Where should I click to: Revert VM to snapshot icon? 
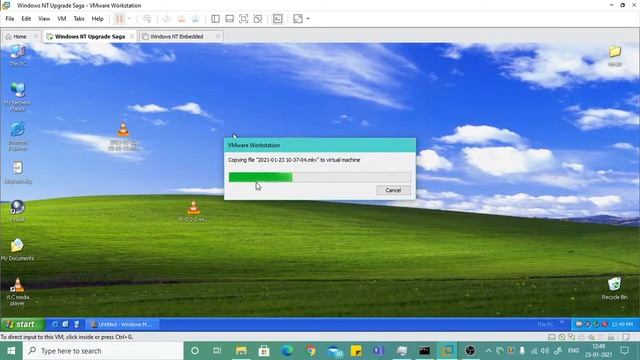[181, 19]
